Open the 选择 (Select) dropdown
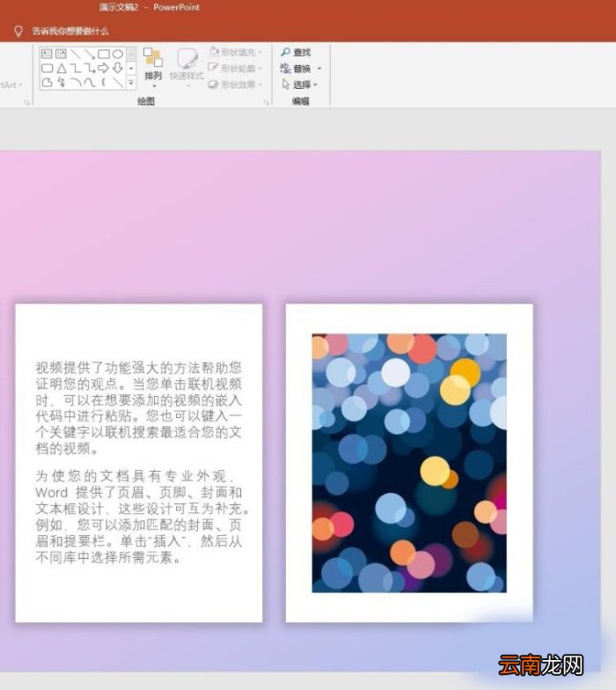The width and height of the screenshot is (616, 690). [299, 84]
